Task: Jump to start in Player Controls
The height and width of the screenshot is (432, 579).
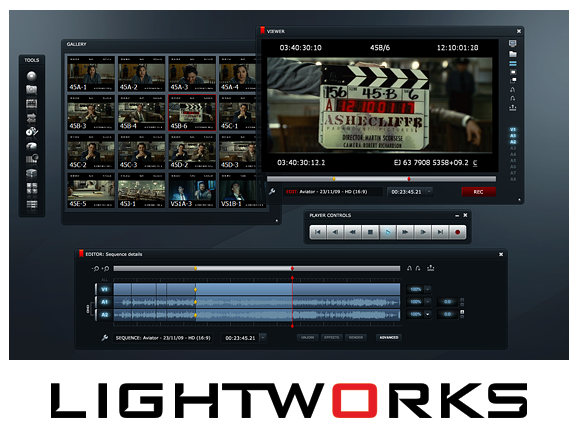Action: coord(318,232)
